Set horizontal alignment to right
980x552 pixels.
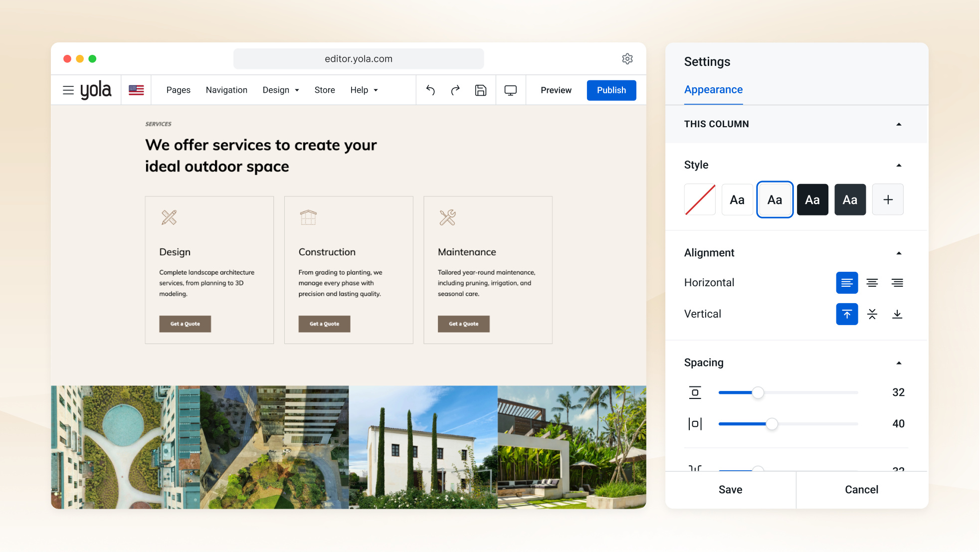click(897, 283)
